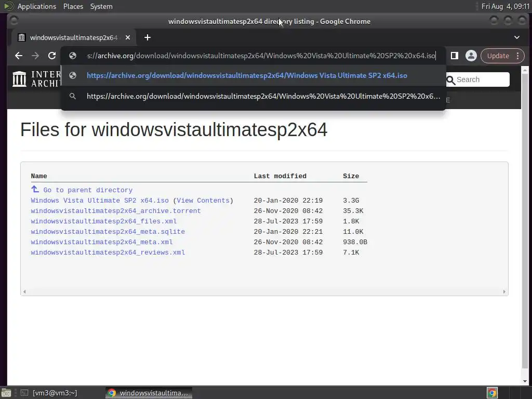Click the 35.3K size value
This screenshot has height=399, width=532.
click(x=353, y=211)
